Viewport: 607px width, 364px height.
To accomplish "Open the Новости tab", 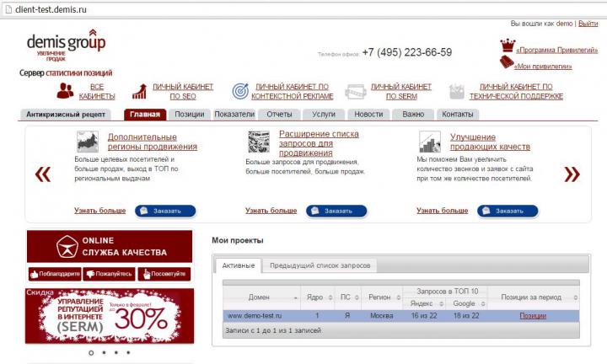I will click(368, 115).
